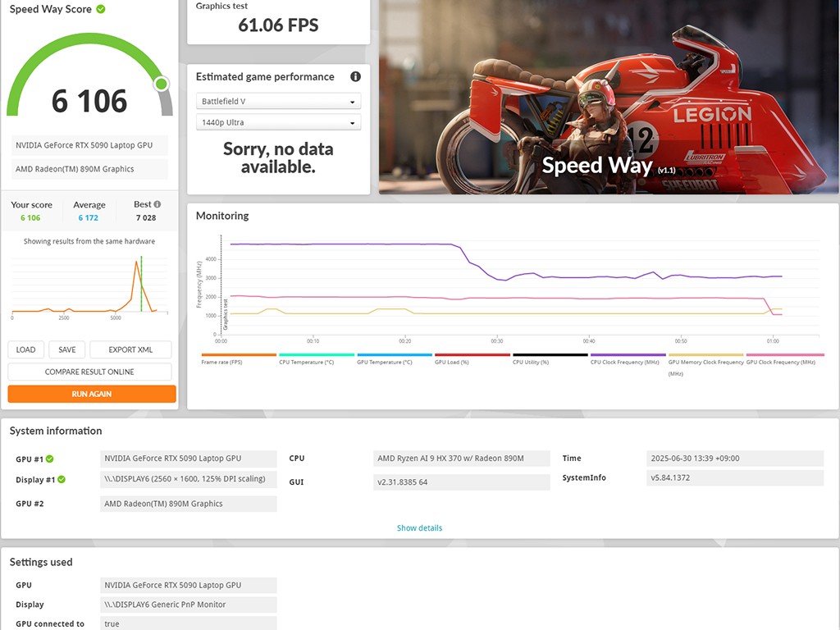The width and height of the screenshot is (840, 630).
Task: Click the green checkmark beside Speed Way Score
Action: point(100,9)
